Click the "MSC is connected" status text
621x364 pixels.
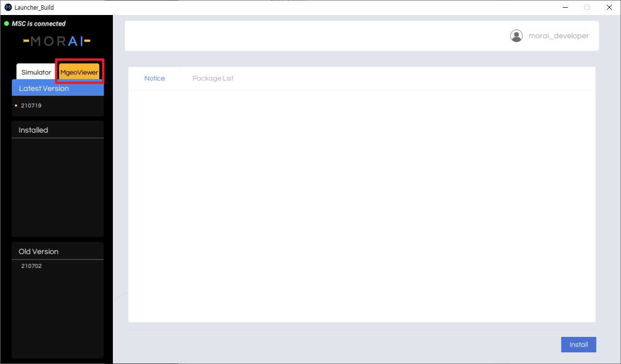pyautogui.click(x=39, y=24)
